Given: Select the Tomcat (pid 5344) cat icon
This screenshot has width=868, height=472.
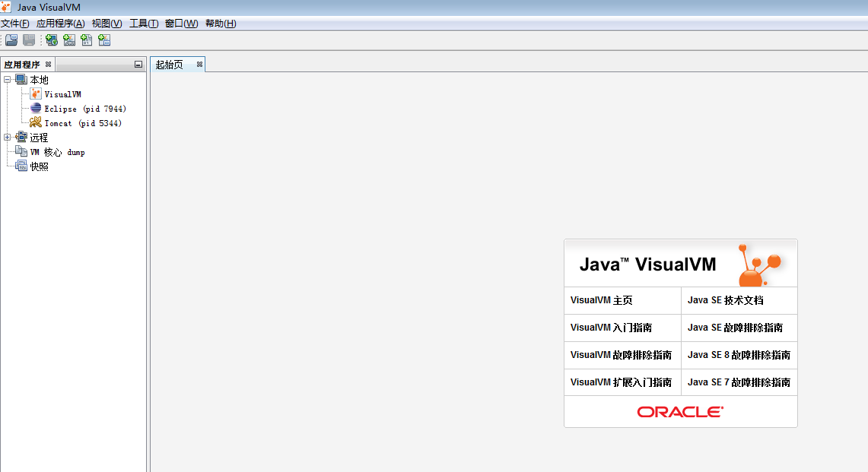Looking at the screenshot, I should point(36,123).
